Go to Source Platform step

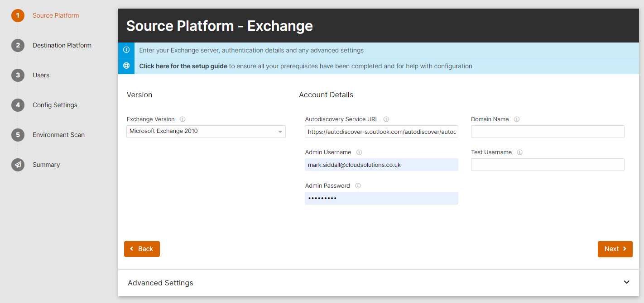[x=56, y=15]
